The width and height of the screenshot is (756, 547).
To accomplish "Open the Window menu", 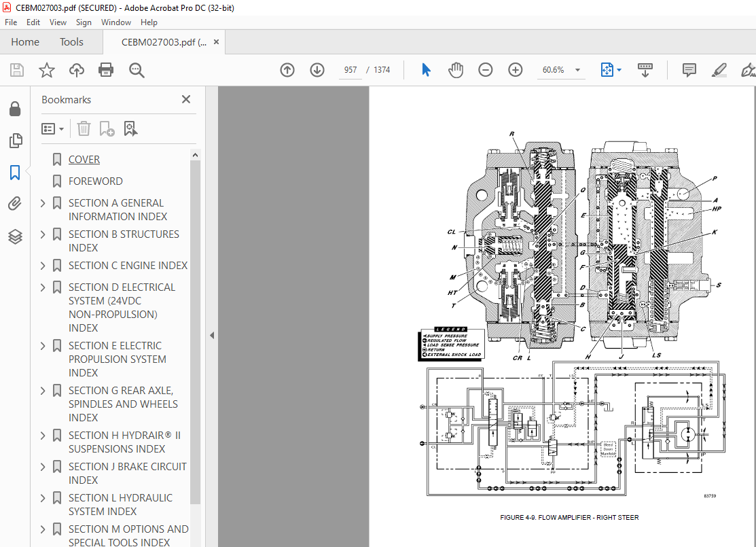I will (115, 22).
